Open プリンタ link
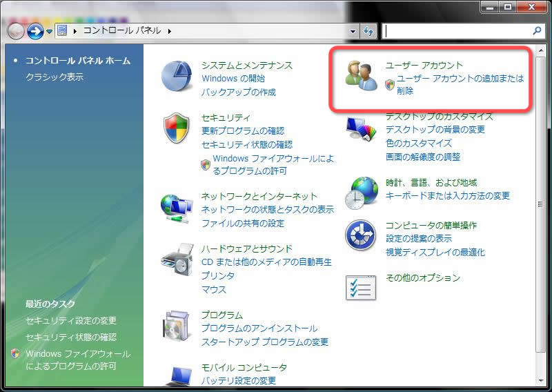Screen dimensions: 552x392 click(217, 276)
